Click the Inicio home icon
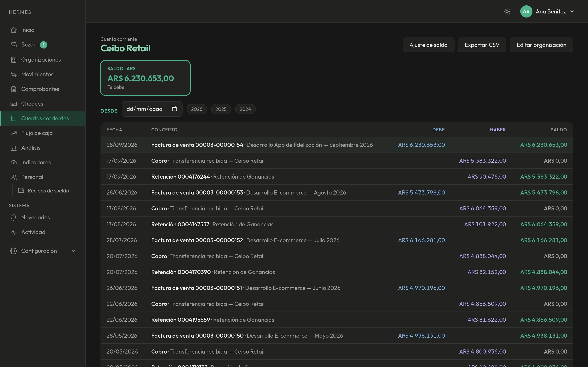The height and width of the screenshot is (367, 588). tap(14, 30)
